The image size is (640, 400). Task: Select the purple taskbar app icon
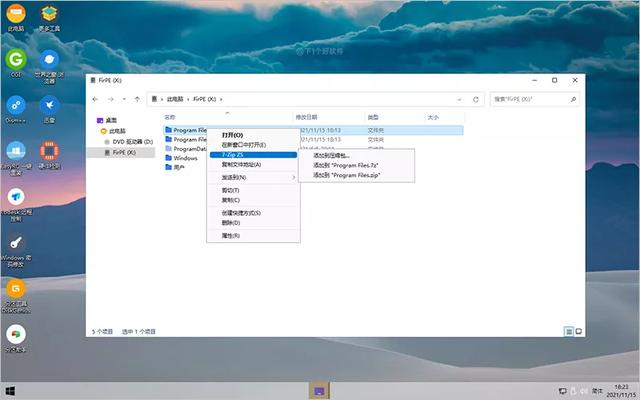[x=320, y=389]
